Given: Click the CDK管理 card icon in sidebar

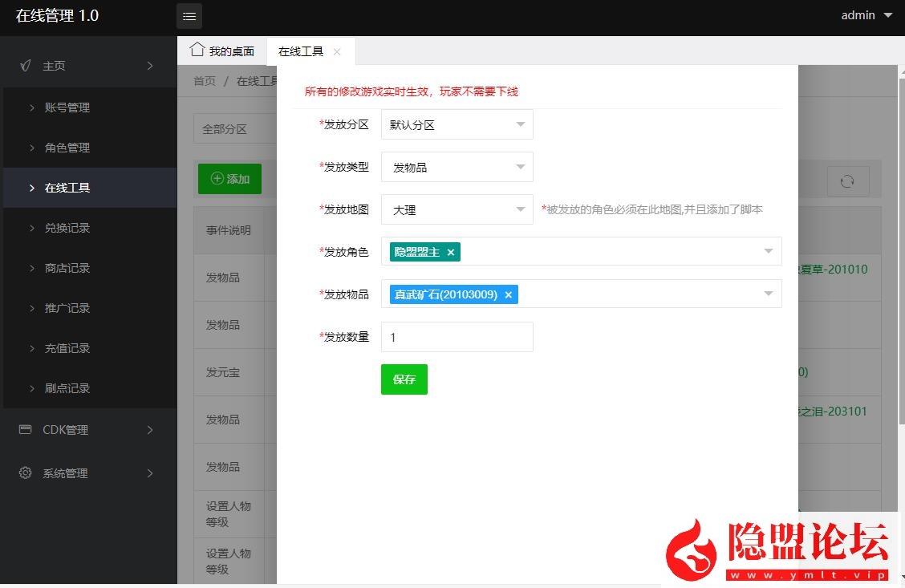Looking at the screenshot, I should (x=26, y=430).
